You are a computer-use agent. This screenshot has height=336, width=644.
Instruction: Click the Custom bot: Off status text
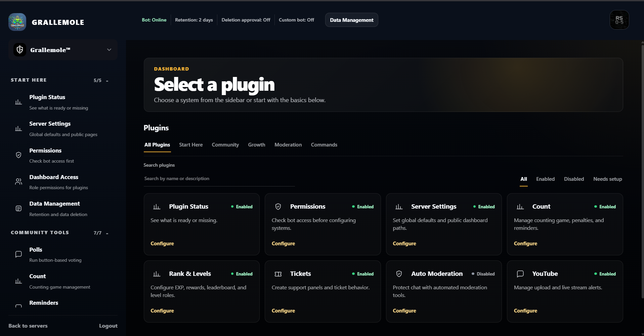(296, 20)
